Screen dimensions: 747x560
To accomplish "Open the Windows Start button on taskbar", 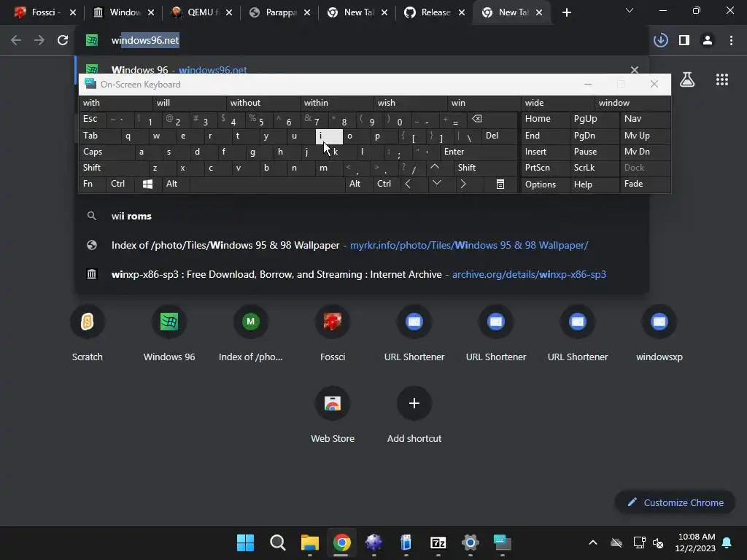I will [245, 542].
